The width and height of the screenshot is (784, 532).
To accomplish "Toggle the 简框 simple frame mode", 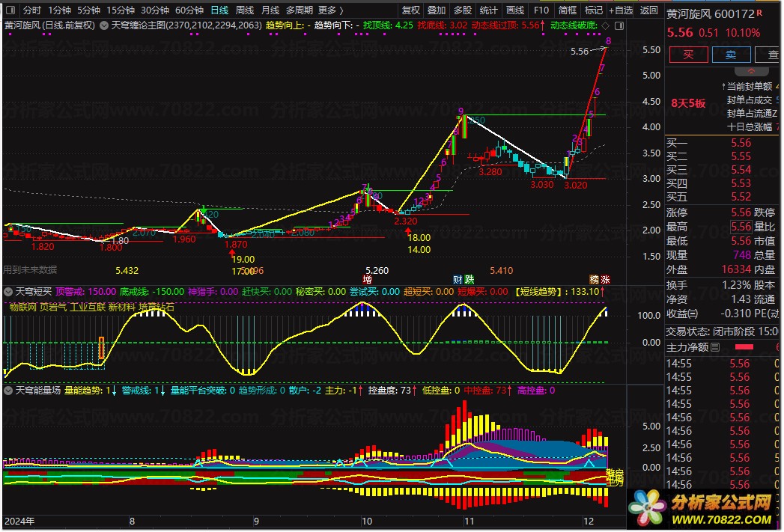I will pos(567,10).
